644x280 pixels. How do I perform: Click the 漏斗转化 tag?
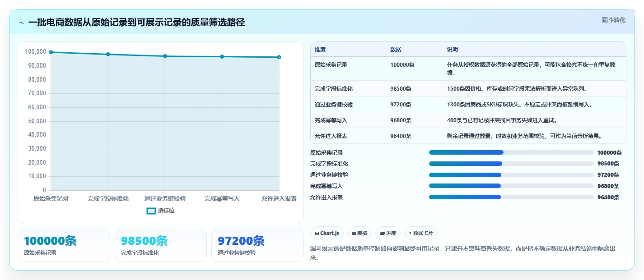(614, 20)
